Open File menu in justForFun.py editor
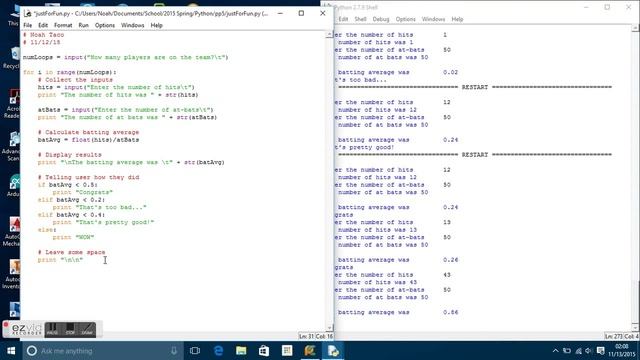Image resolution: width=640 pixels, height=360 pixels. coord(28,25)
